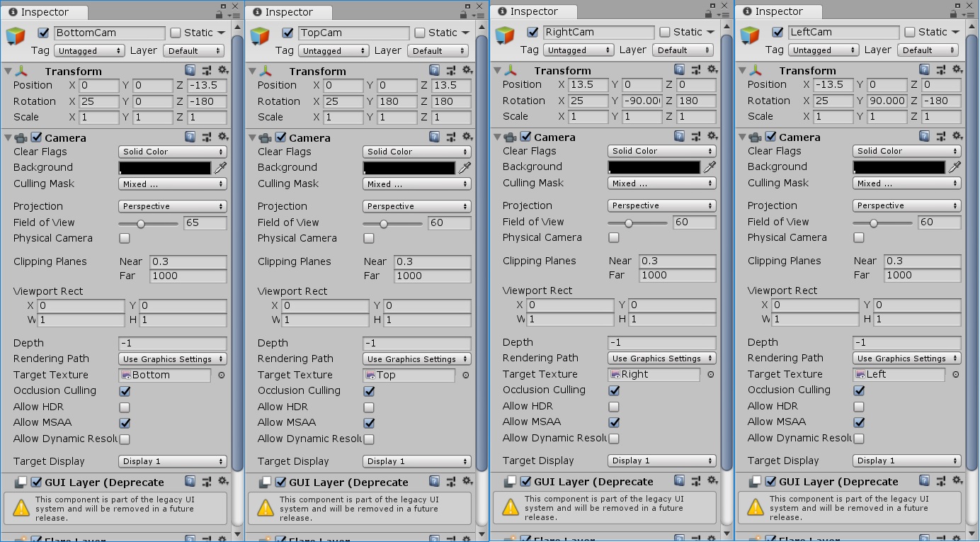
Task: Open GUI Layer presets icon in BottomCam inspector
Action: (x=207, y=482)
